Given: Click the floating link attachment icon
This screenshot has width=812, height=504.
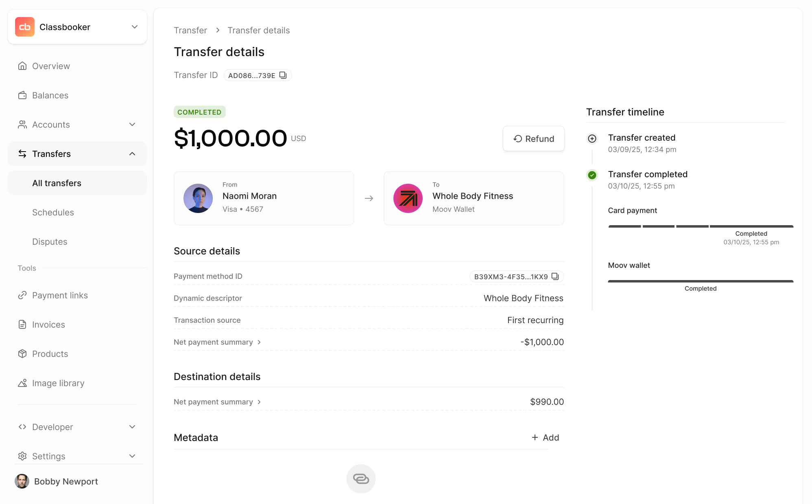Looking at the screenshot, I should (x=361, y=479).
